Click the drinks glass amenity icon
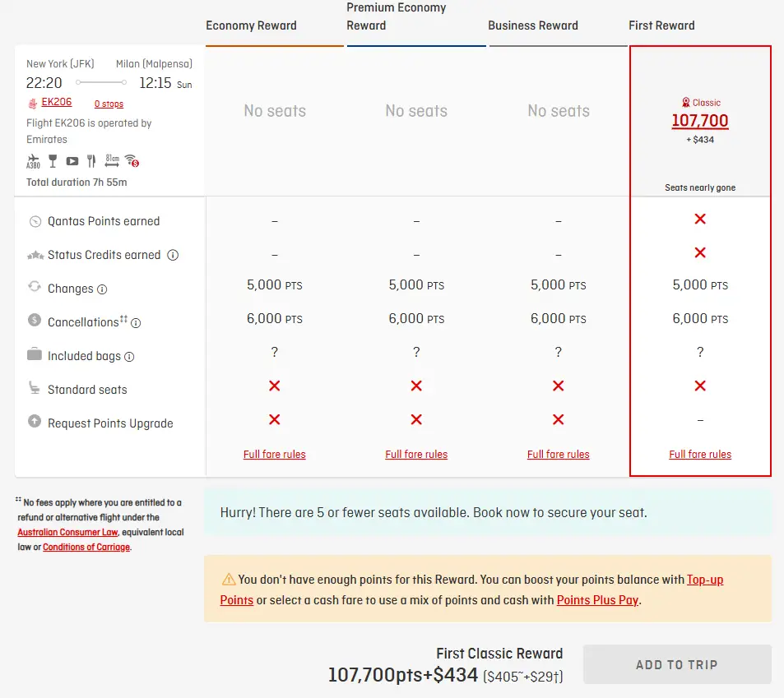Image resolution: width=784 pixels, height=698 pixels. point(53,161)
